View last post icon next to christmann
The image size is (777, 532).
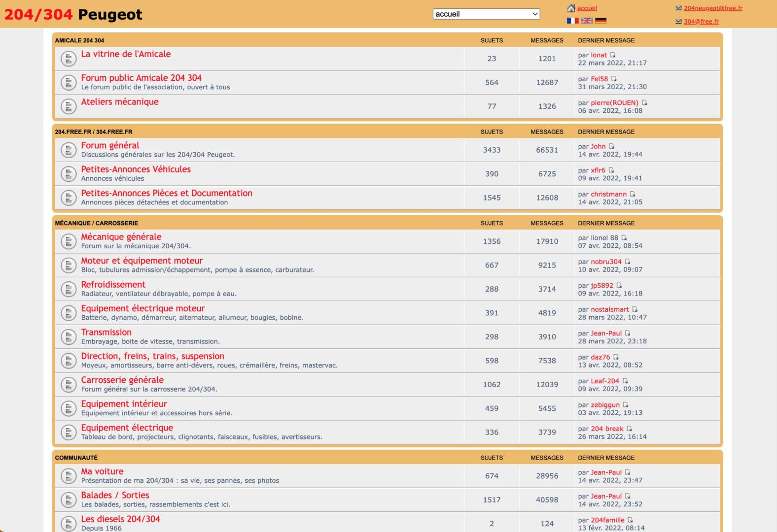point(633,194)
